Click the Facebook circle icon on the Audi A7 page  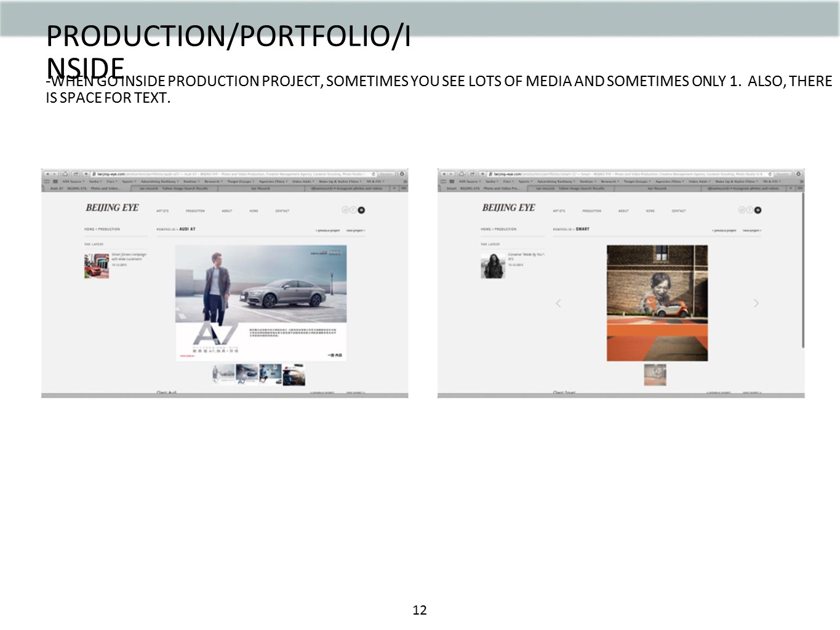(x=353, y=210)
